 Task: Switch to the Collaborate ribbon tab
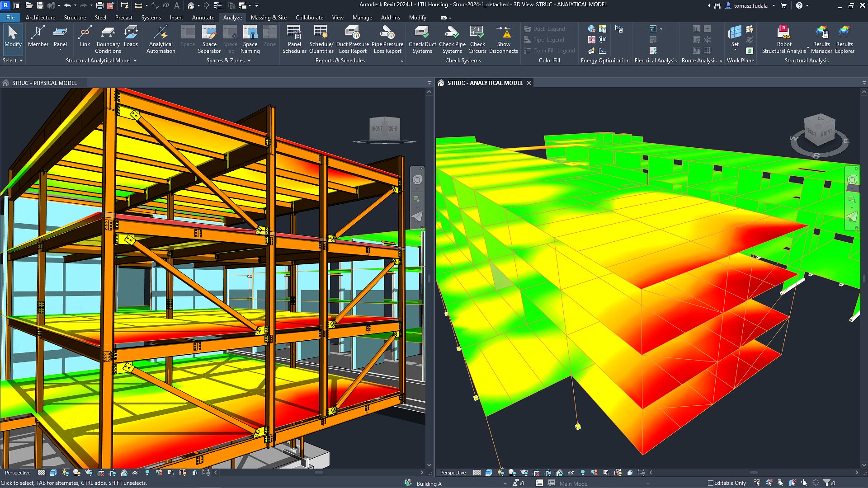[309, 18]
